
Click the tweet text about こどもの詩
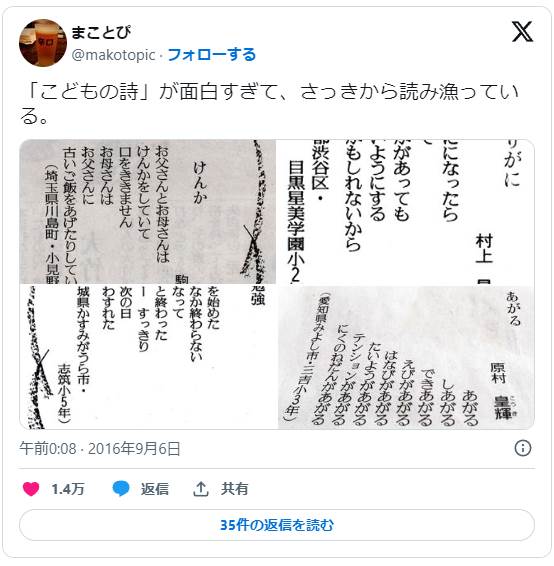[270, 103]
